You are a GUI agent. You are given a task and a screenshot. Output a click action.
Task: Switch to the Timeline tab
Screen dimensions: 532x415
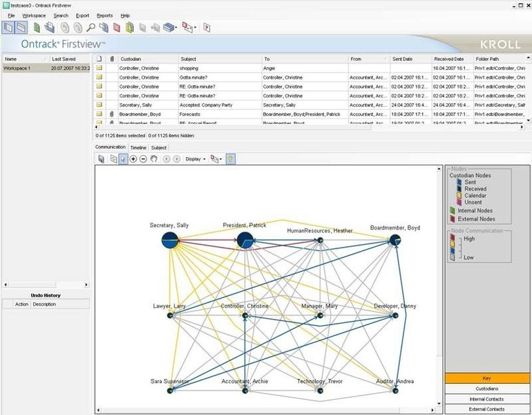[x=138, y=147]
